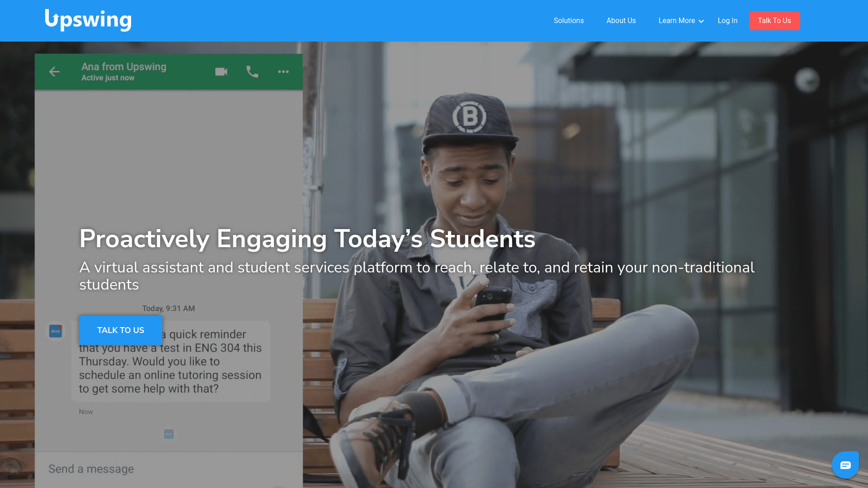Go to the About Us page
Screen dimensions: 868x488
621,21
